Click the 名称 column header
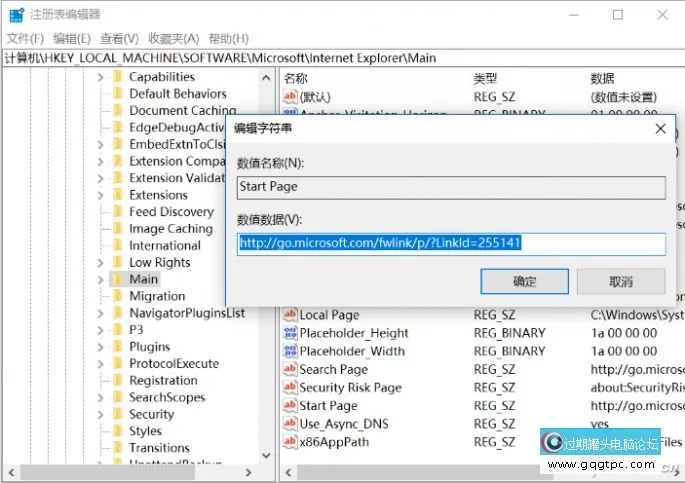Screen dimensions: 685x483 tap(296, 78)
